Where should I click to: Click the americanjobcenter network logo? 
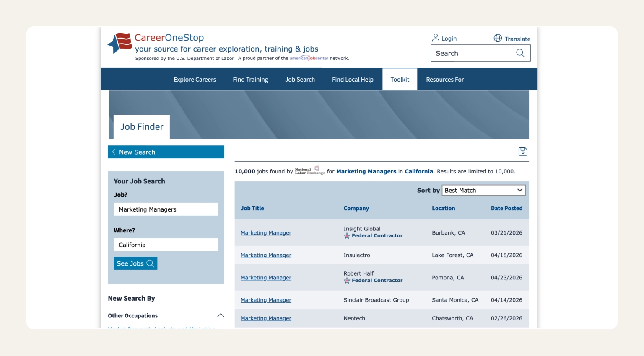pyautogui.click(x=309, y=58)
